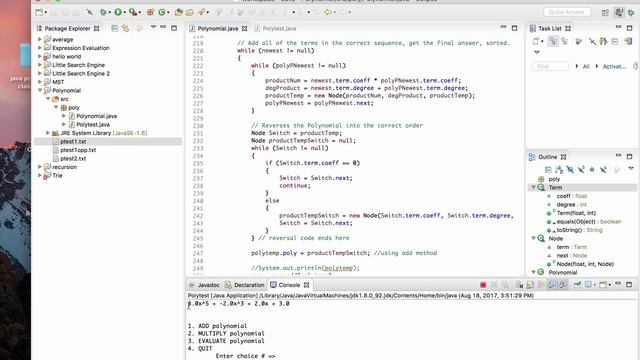Screen dimensions: 640x360
Task: Click the Pin Console icon
Action: point(577,285)
